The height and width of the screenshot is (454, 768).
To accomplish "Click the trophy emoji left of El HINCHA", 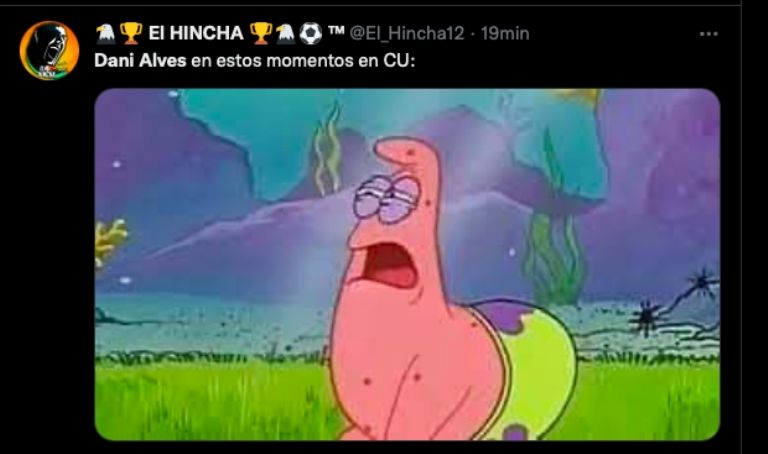I will coord(131,33).
